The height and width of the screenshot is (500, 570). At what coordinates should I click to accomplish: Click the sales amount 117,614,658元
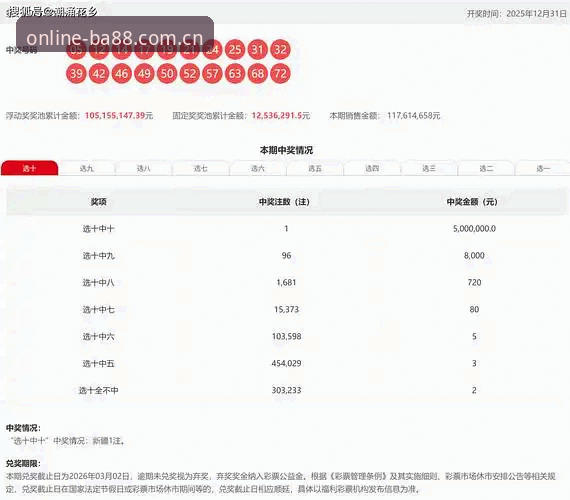414,116
